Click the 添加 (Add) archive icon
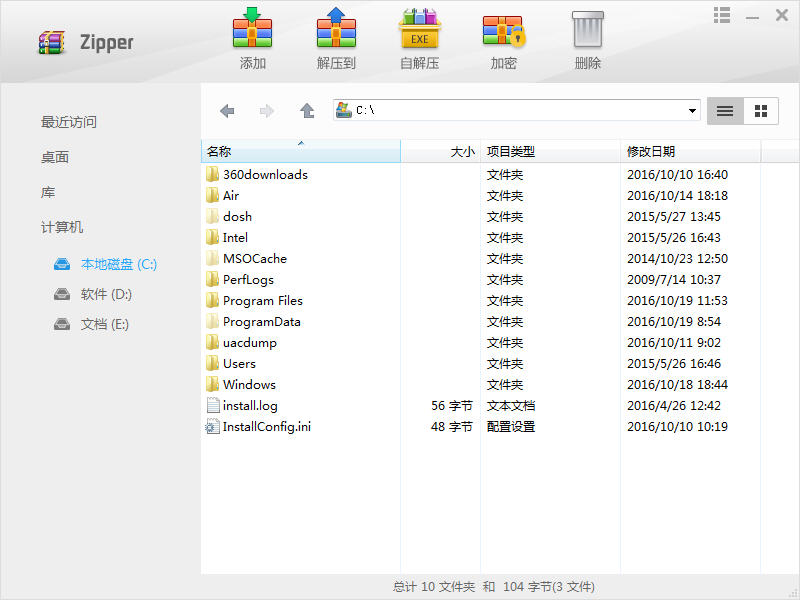This screenshot has height=600, width=800. pos(252,28)
